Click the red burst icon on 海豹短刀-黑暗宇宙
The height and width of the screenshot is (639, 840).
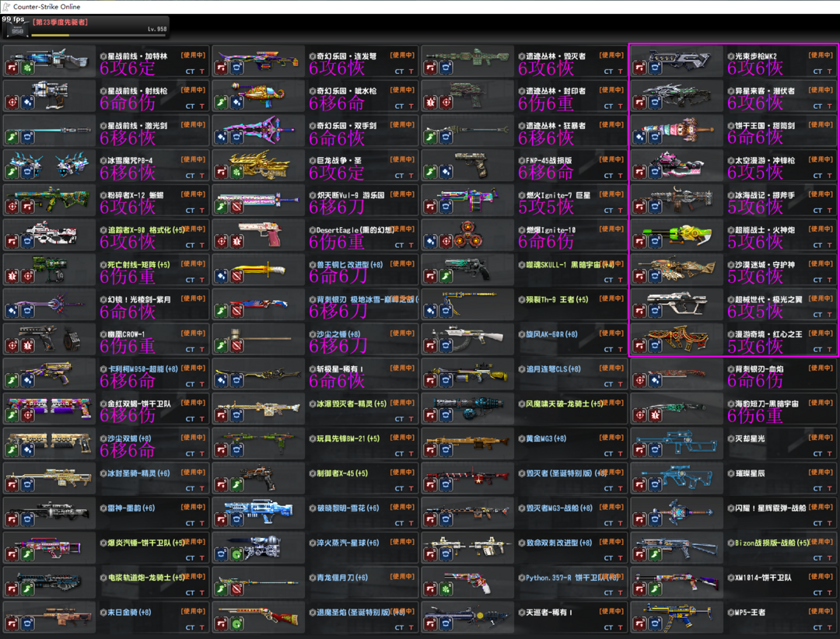point(655,416)
